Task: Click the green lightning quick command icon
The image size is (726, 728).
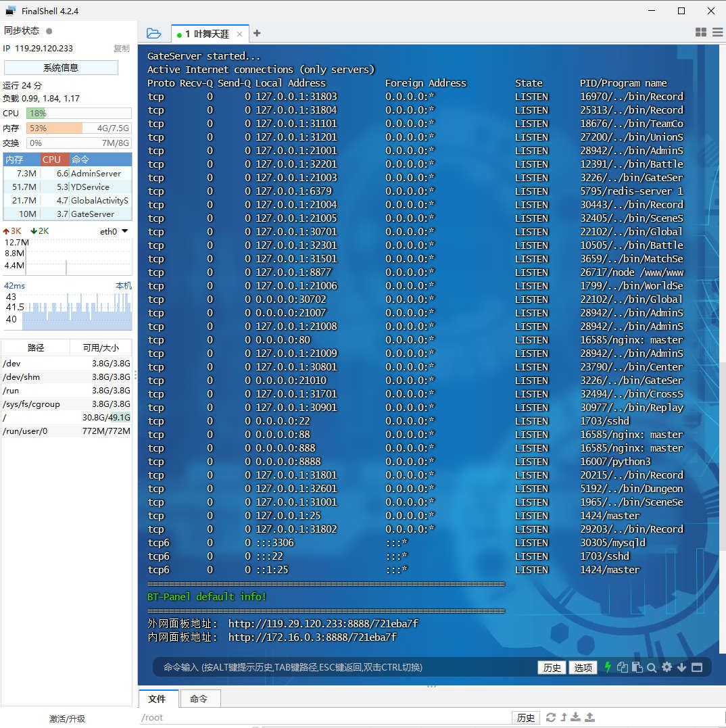Action: [608, 667]
